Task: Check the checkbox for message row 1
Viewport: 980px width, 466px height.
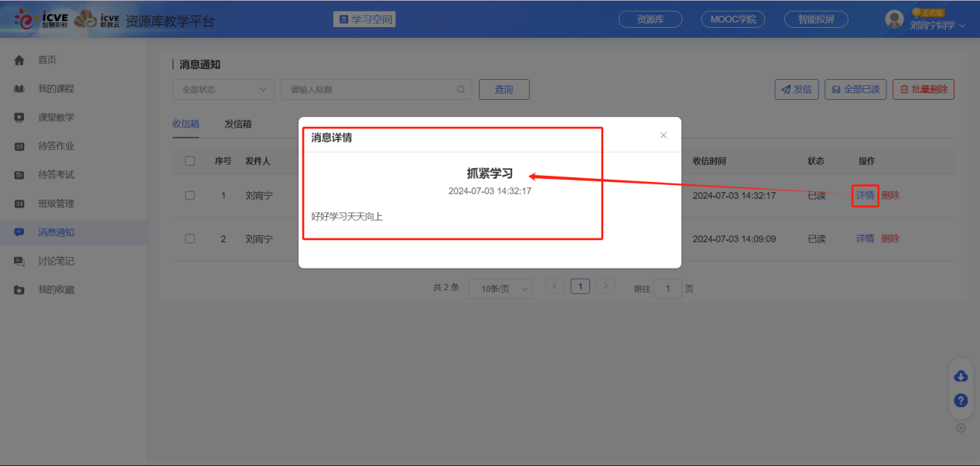Action: click(x=190, y=195)
